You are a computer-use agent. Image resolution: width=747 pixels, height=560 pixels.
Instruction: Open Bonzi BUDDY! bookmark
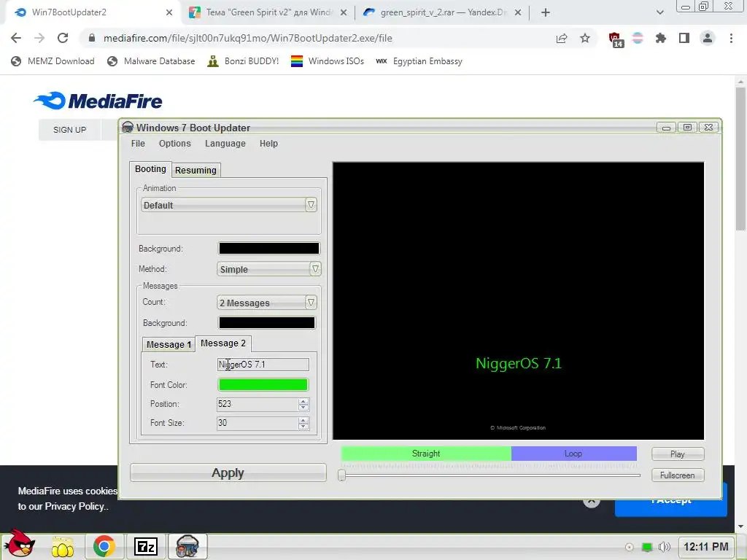(243, 61)
